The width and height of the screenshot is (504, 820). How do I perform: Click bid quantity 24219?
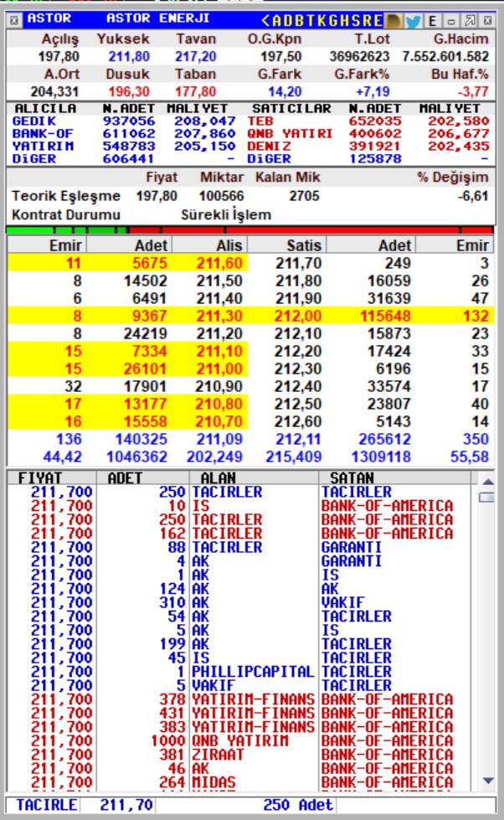point(146,333)
